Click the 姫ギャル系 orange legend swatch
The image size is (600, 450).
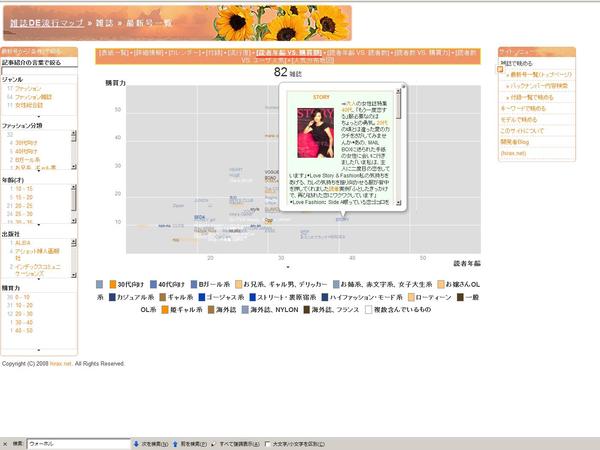click(164, 310)
